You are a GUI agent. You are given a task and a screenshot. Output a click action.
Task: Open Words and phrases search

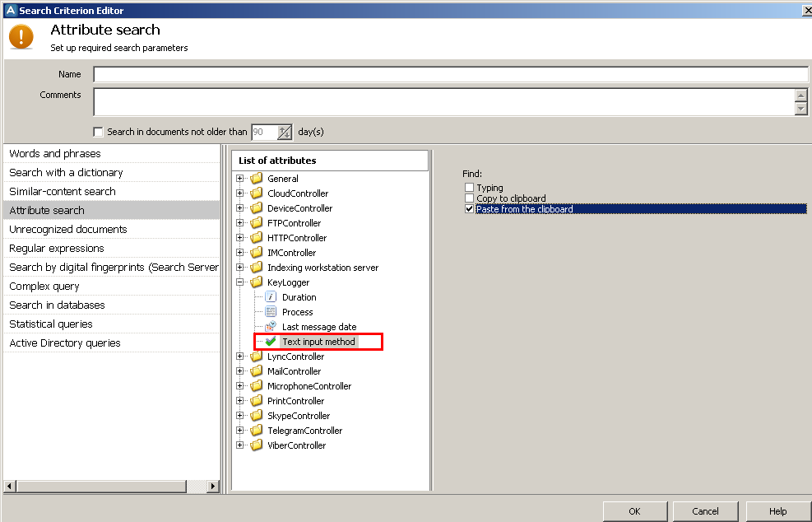coord(111,153)
